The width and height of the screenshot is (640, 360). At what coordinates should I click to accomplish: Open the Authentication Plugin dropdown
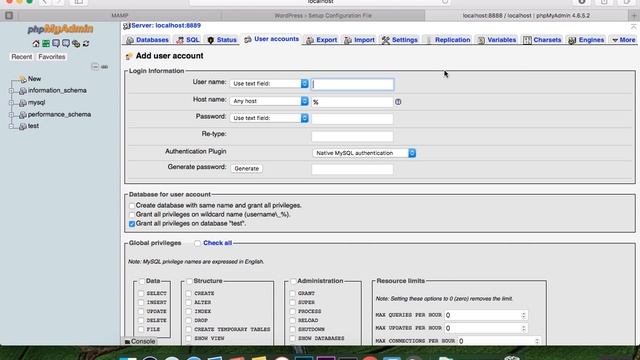pyautogui.click(x=364, y=153)
